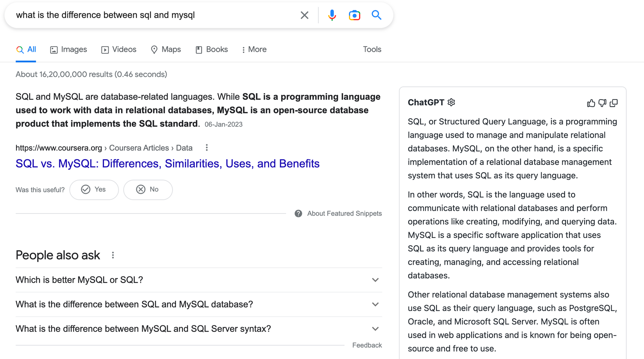
Task: Expand the Which is better MySQL or SQL dropdown
Action: click(375, 279)
